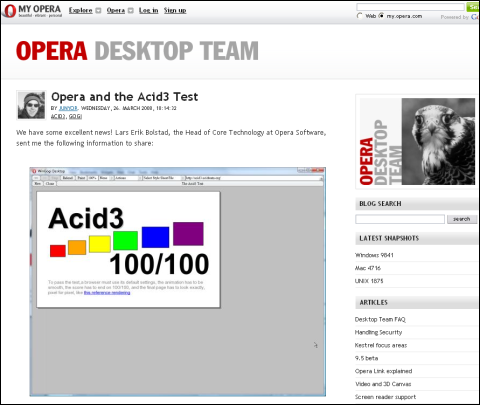Open the Acid3 screenshot image
480x405 pixels.
coord(177,282)
